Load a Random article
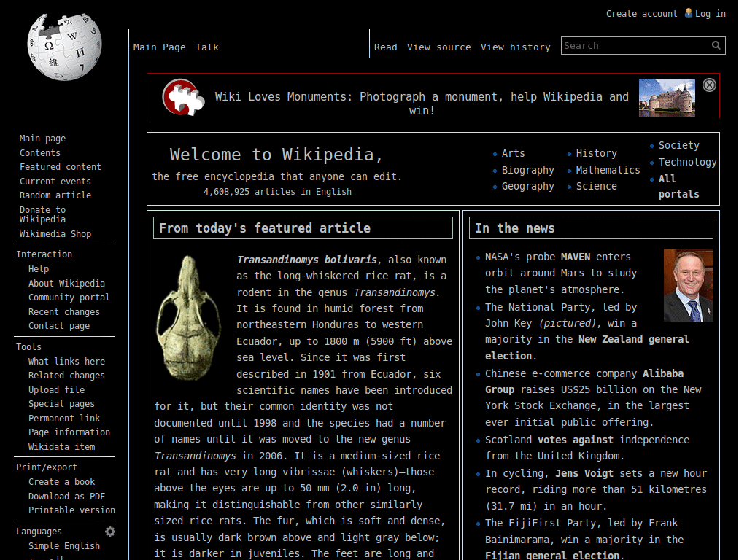The width and height of the screenshot is (747, 560). point(55,195)
